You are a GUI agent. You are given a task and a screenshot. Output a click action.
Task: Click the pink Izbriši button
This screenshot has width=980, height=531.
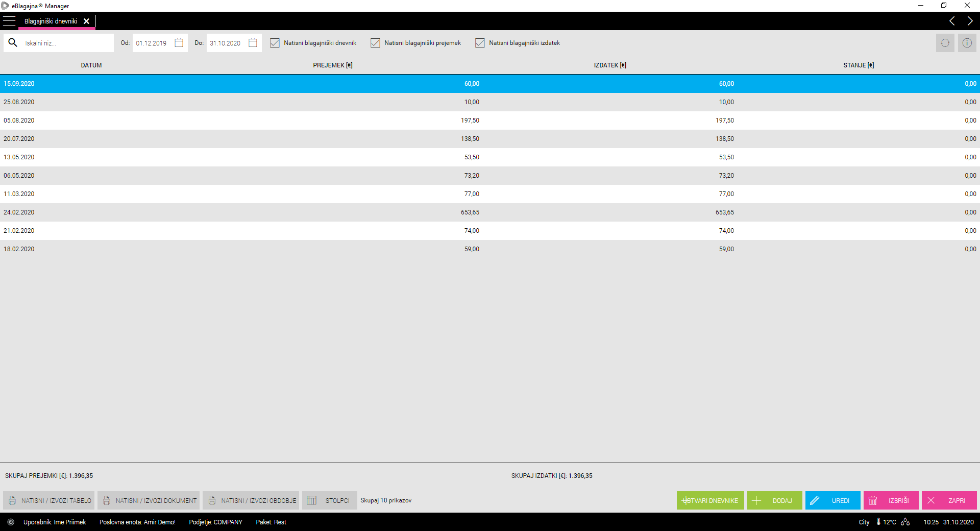pyautogui.click(x=891, y=500)
